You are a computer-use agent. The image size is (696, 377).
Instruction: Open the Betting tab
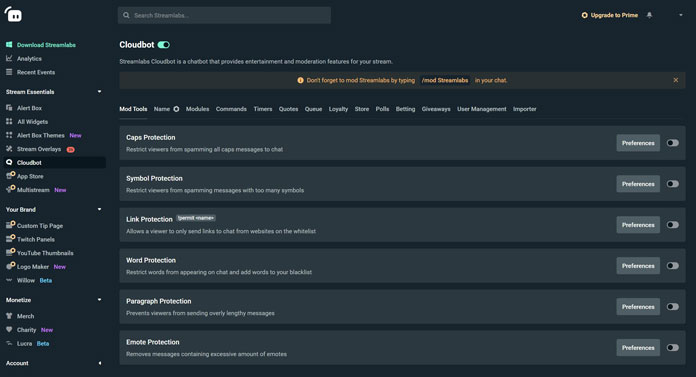[x=405, y=109]
